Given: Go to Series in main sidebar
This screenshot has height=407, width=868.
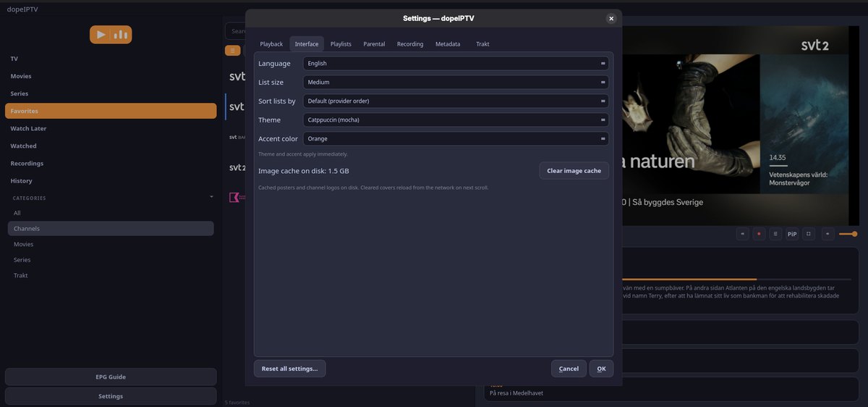Looking at the screenshot, I should click(x=111, y=93).
